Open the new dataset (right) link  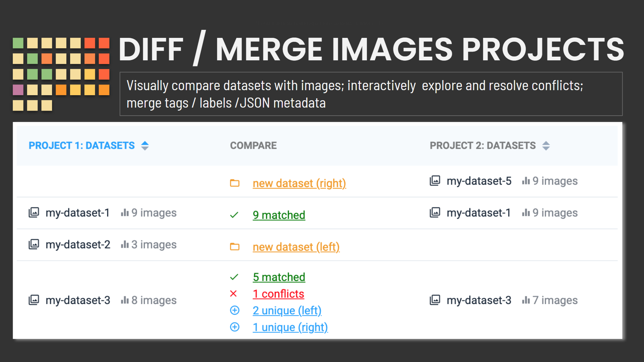299,183
